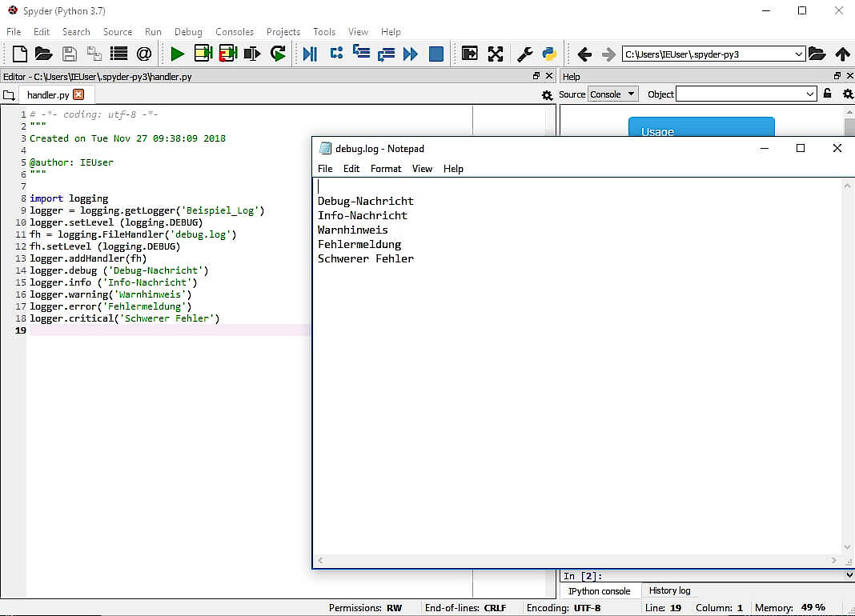Click Notepad vertical scrollbar down arrow

coord(847,547)
